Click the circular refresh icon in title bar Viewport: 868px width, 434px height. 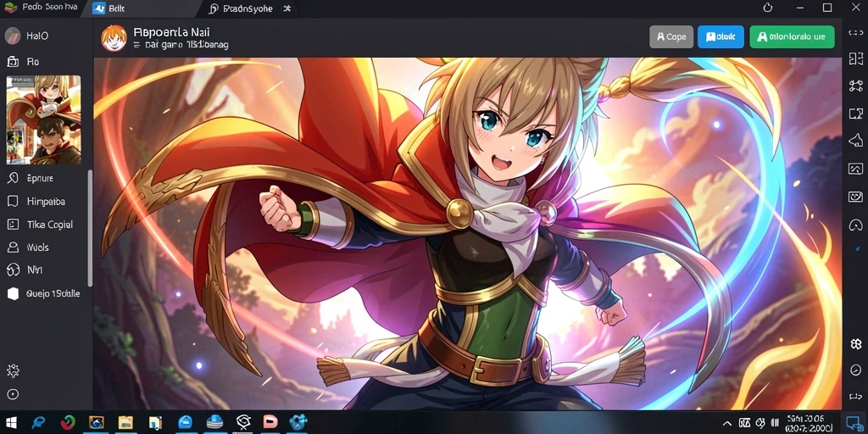click(x=768, y=8)
